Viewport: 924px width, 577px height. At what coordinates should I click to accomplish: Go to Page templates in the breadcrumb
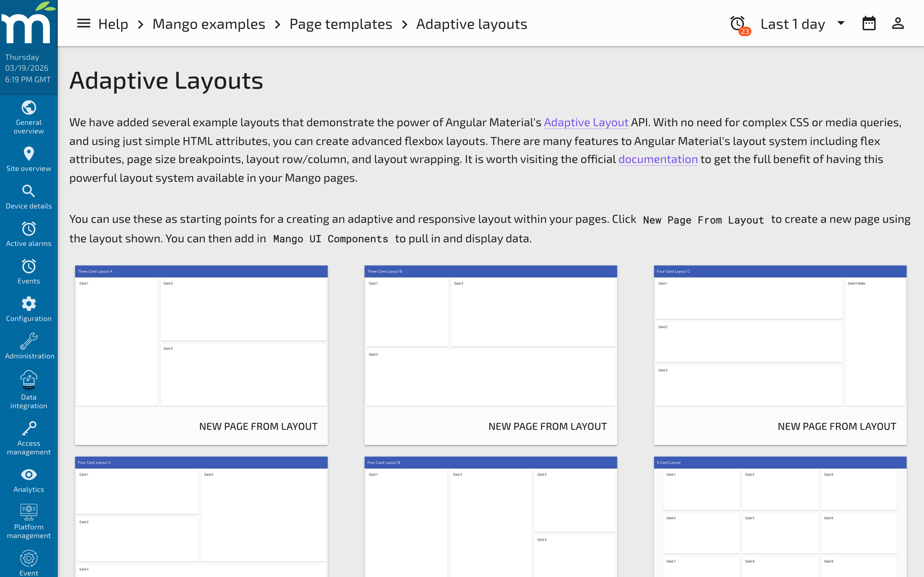[x=341, y=23]
